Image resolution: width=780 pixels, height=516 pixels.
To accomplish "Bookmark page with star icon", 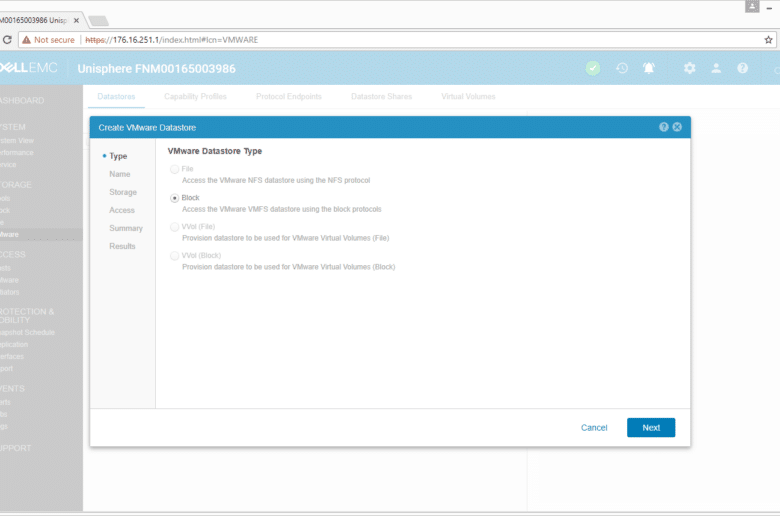I will point(768,40).
